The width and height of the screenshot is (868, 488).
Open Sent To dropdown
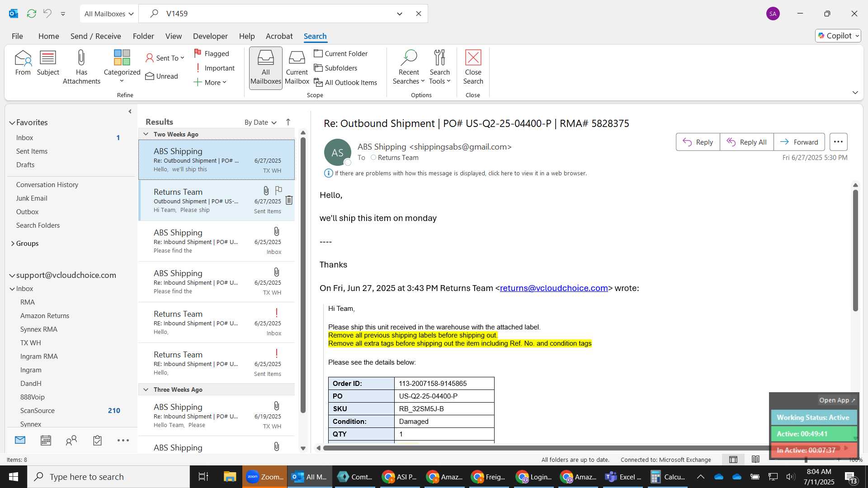(x=165, y=58)
